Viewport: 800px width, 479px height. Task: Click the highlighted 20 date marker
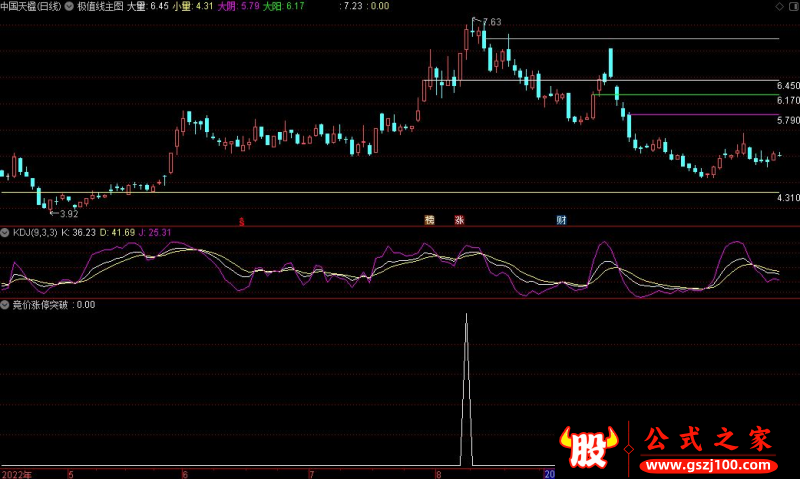(549, 473)
